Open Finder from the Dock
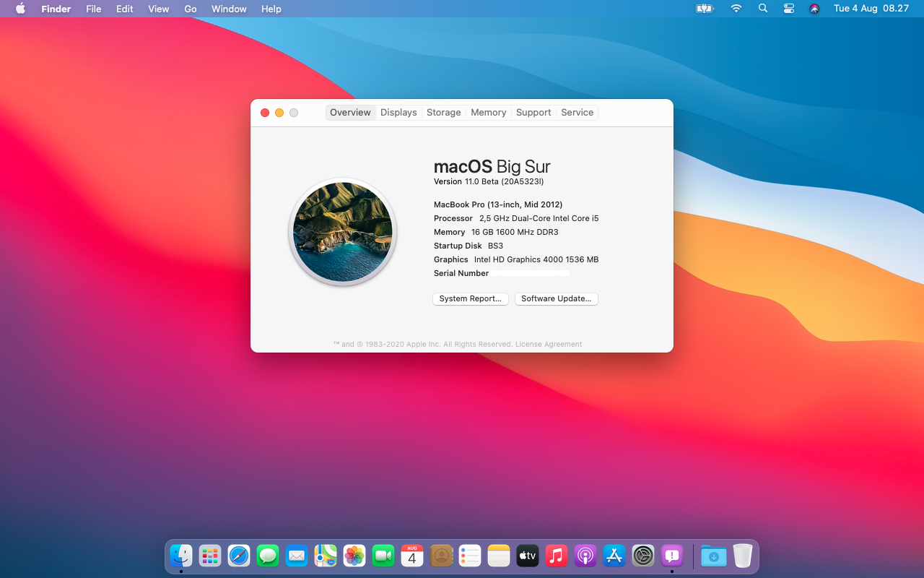 (181, 556)
